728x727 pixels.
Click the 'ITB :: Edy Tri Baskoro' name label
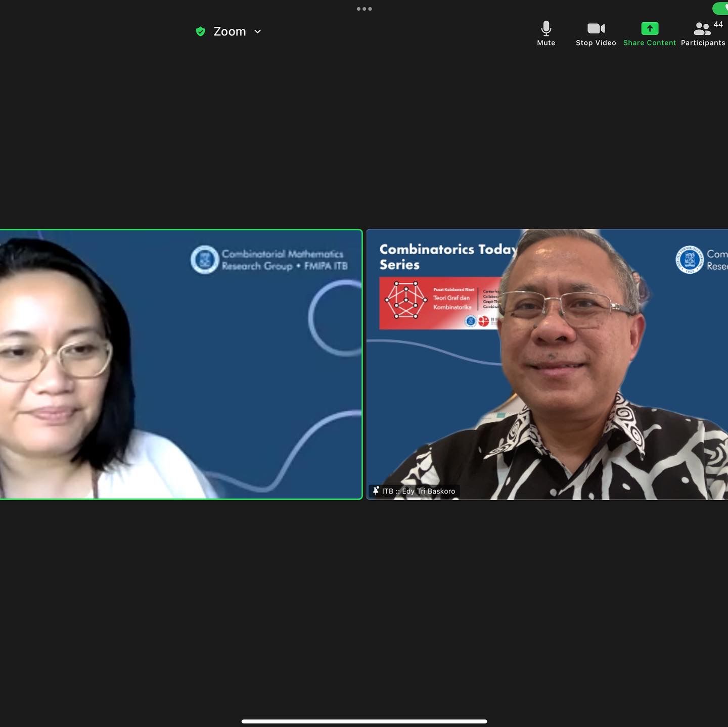(x=419, y=491)
